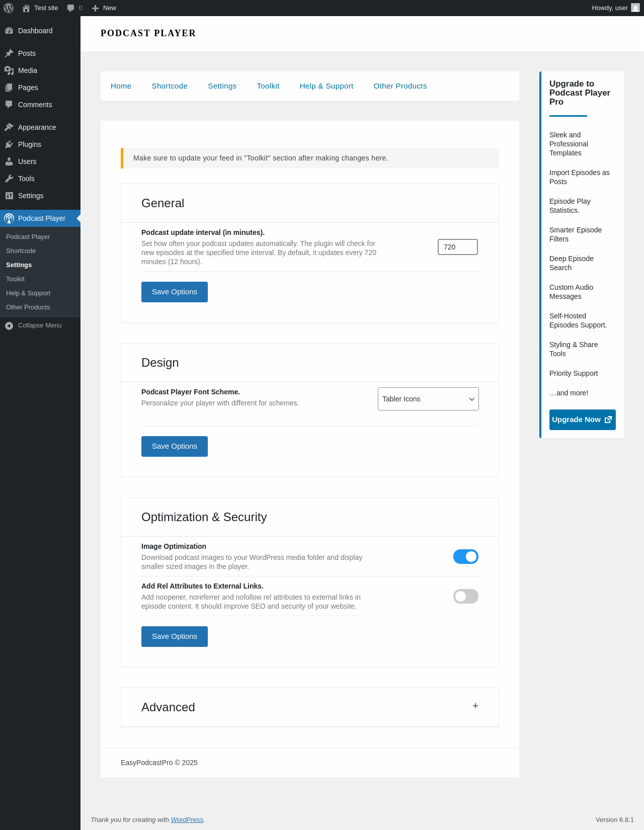Click Custom Audio Messages text
644x830 pixels.
[571, 292]
